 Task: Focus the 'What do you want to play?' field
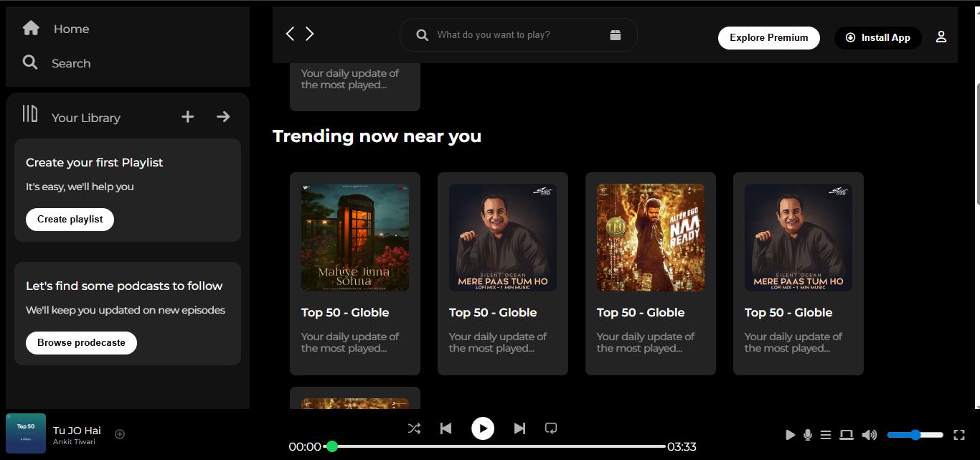click(519, 34)
